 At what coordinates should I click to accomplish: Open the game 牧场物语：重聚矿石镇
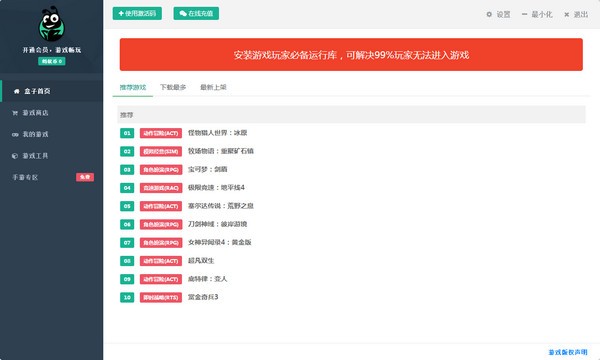pos(221,151)
